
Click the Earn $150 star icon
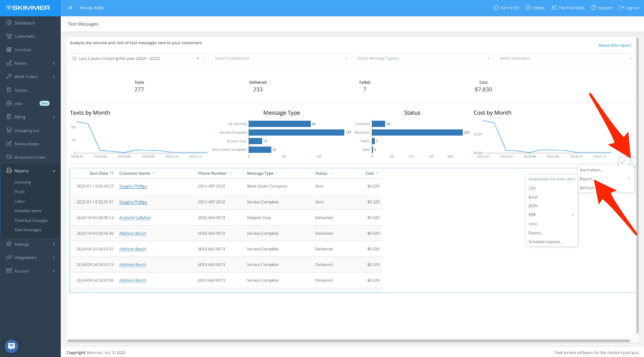pos(496,8)
